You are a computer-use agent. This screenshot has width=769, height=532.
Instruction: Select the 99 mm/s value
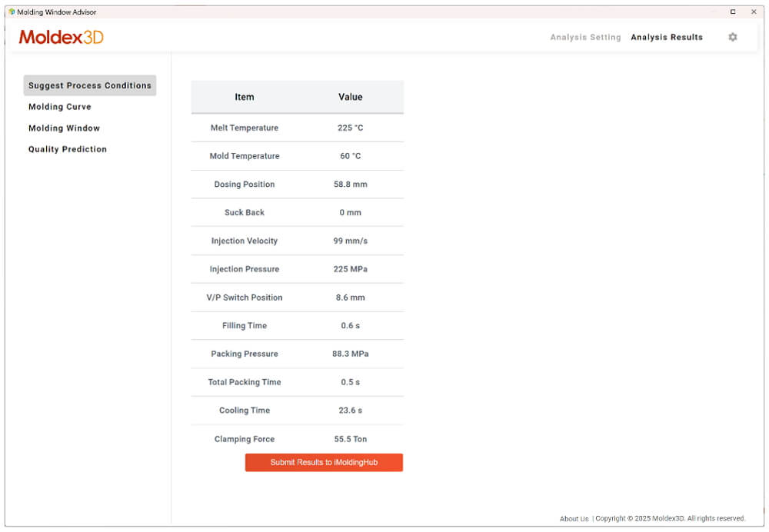[350, 241]
